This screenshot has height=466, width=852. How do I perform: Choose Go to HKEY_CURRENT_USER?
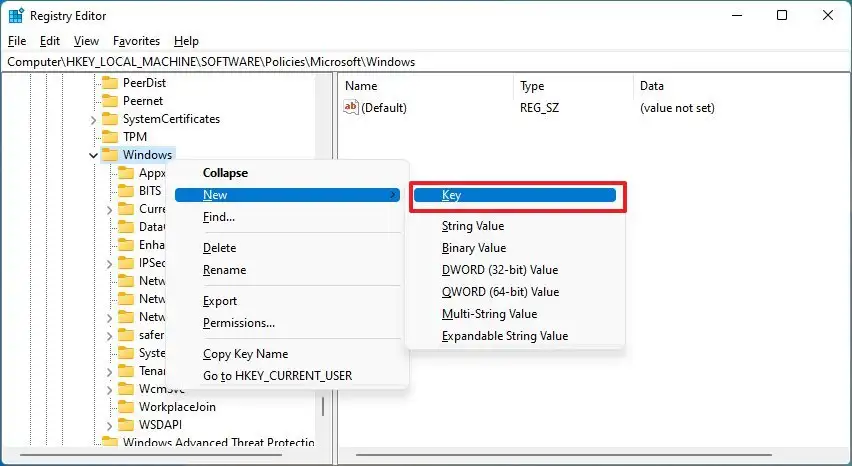click(277, 376)
